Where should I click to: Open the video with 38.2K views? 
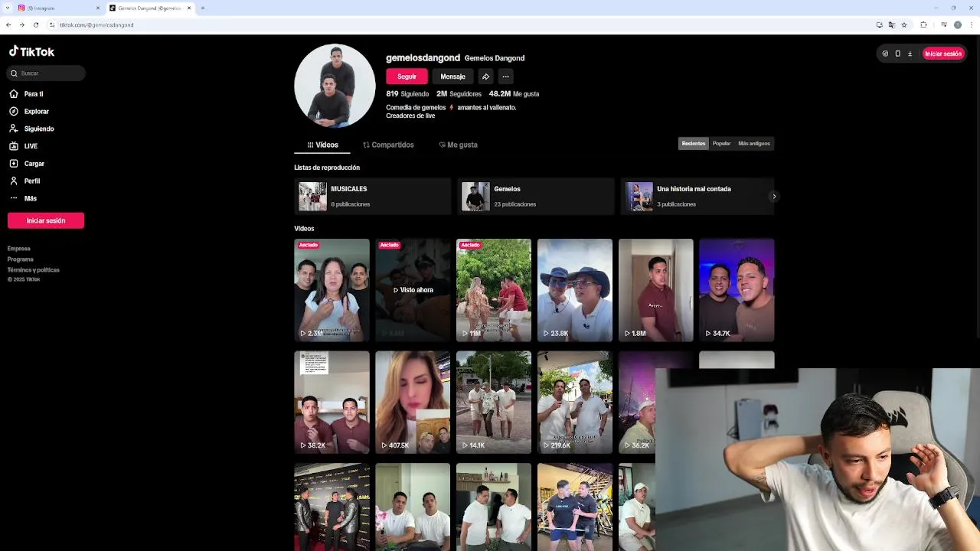coord(332,403)
